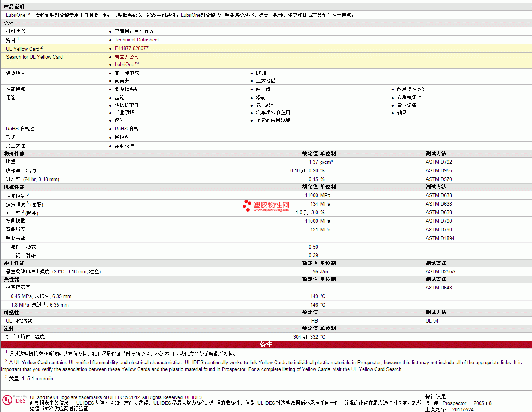The height and width of the screenshot is (412, 532).
Task: Click the test method ASTM D570
Action: coord(438,179)
